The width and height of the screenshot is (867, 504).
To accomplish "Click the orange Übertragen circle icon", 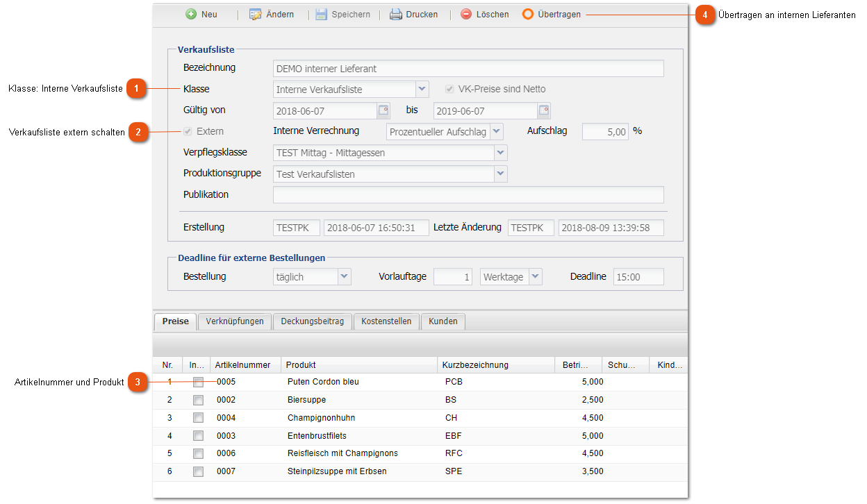I will [528, 14].
